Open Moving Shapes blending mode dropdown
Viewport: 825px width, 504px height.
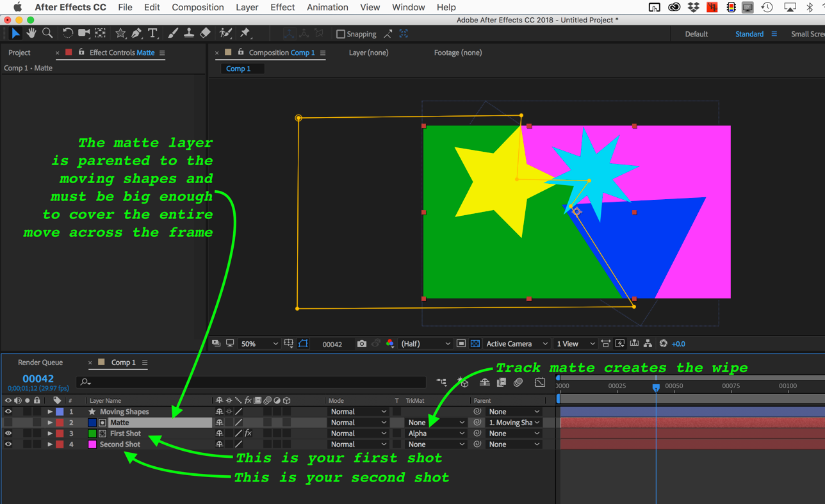coord(357,412)
